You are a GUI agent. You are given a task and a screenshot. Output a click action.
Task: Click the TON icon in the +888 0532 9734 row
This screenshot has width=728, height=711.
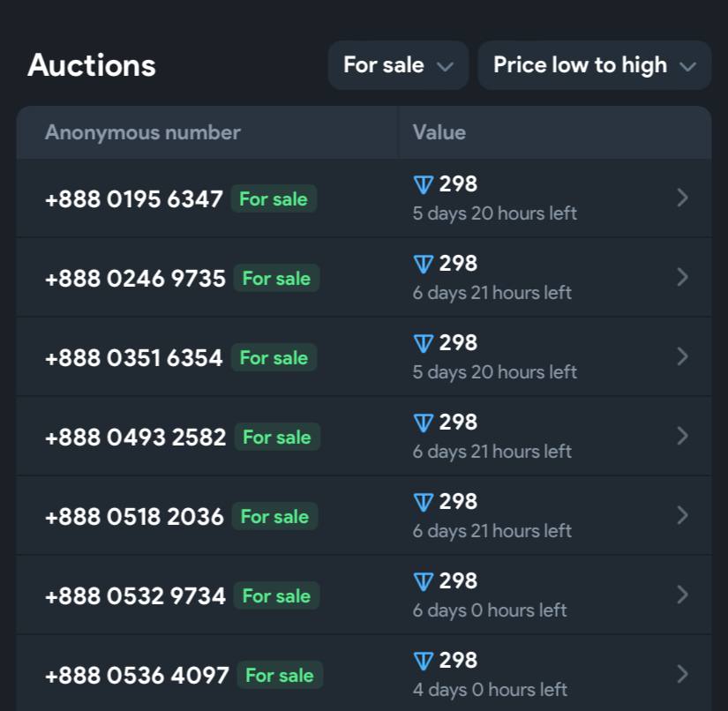424,581
